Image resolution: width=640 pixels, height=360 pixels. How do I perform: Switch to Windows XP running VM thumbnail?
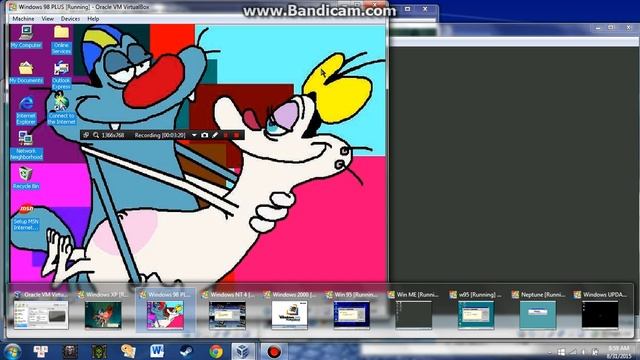point(103,311)
